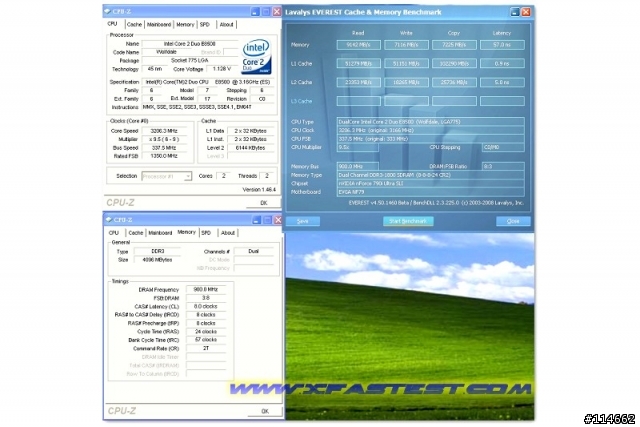The height and width of the screenshot is (427, 640).
Task: Click the EVEREST CPU Clock field
Action: 431,130
